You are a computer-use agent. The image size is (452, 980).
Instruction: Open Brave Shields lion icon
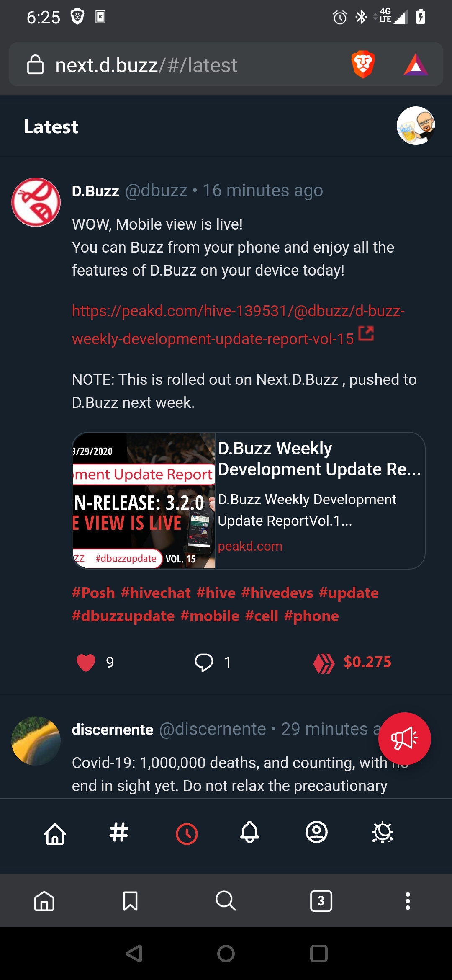(x=363, y=64)
